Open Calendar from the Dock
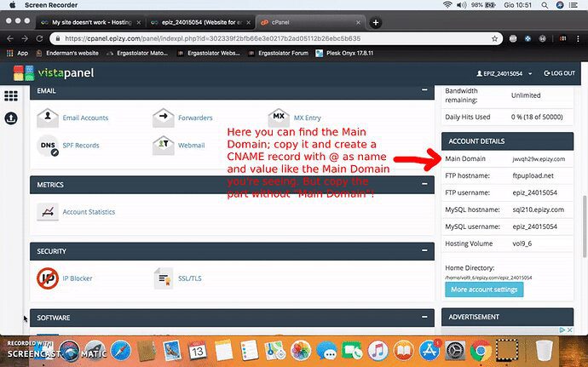Image resolution: width=588 pixels, height=367 pixels. click(x=197, y=352)
